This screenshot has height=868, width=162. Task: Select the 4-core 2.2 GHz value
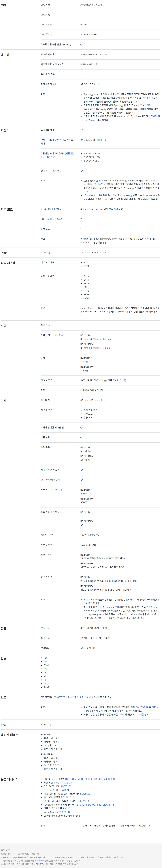pos(89,34)
